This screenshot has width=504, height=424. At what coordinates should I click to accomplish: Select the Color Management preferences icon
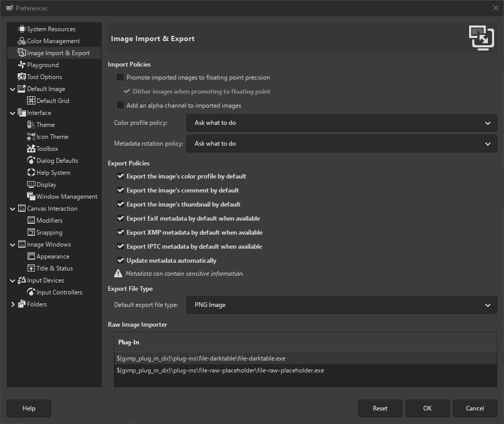point(23,41)
